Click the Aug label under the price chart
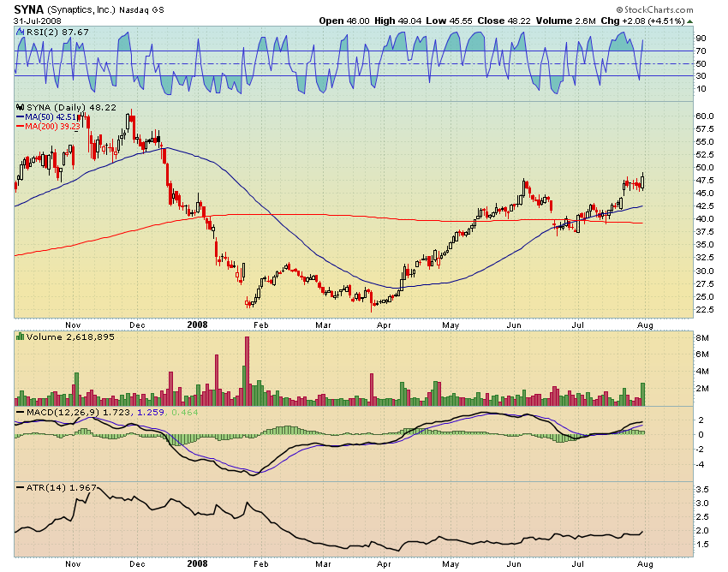 pos(645,325)
